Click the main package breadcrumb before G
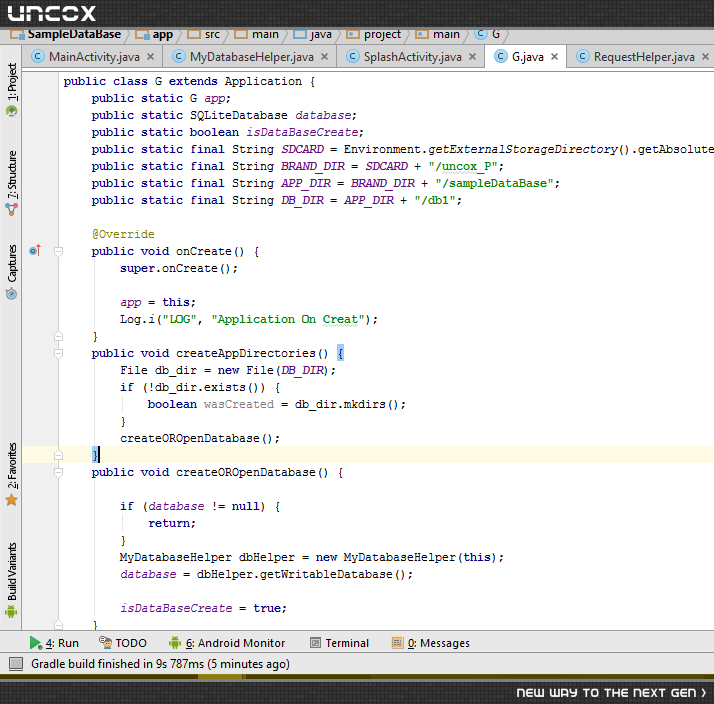 [x=438, y=34]
